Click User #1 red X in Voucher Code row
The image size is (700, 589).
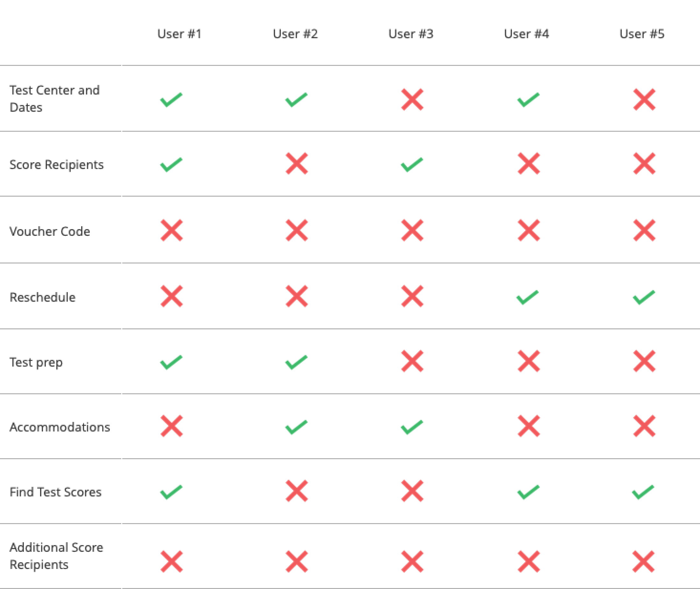pyautogui.click(x=172, y=230)
